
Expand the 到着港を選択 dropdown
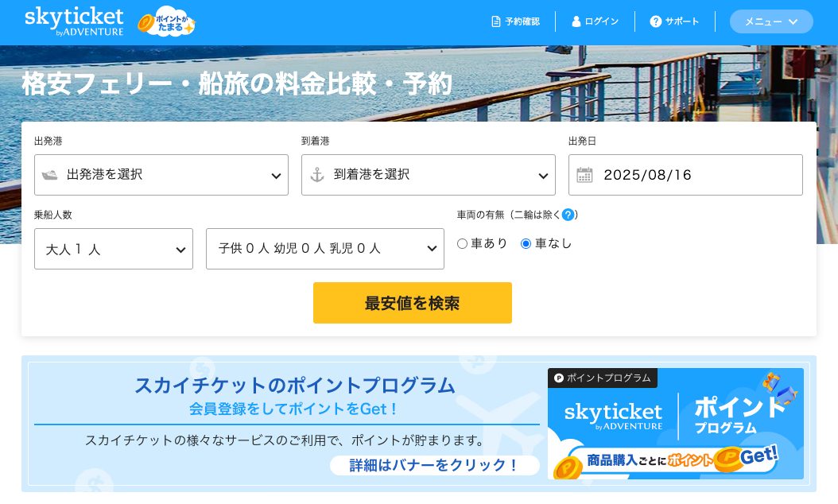429,175
